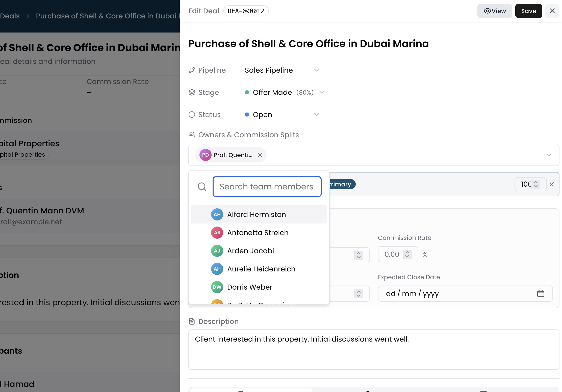Adjust the Commission Rate stepper arrows
Viewport: 562px width, 392px height.
(407, 254)
